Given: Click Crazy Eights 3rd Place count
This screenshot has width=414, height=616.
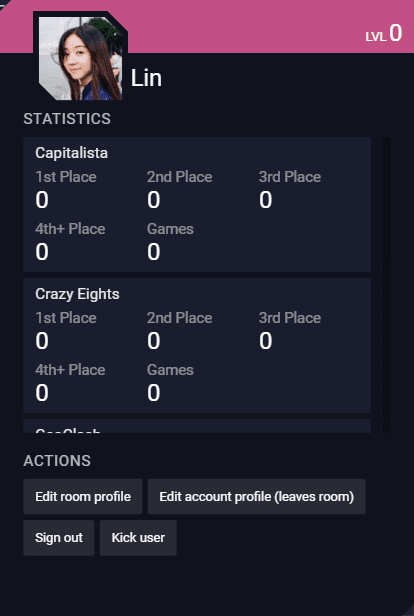Looking at the screenshot, I should [x=266, y=341].
